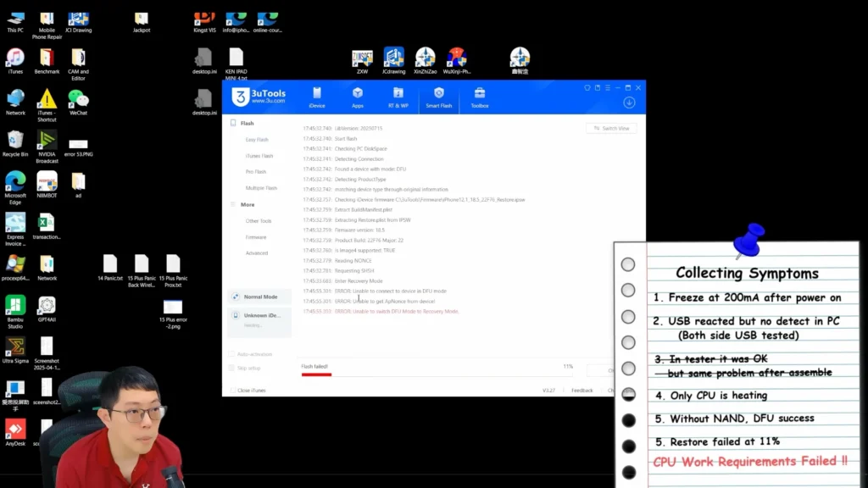Screen dimensions: 868x488
Task: Select the Normal Mode device entry
Action: coord(259,297)
